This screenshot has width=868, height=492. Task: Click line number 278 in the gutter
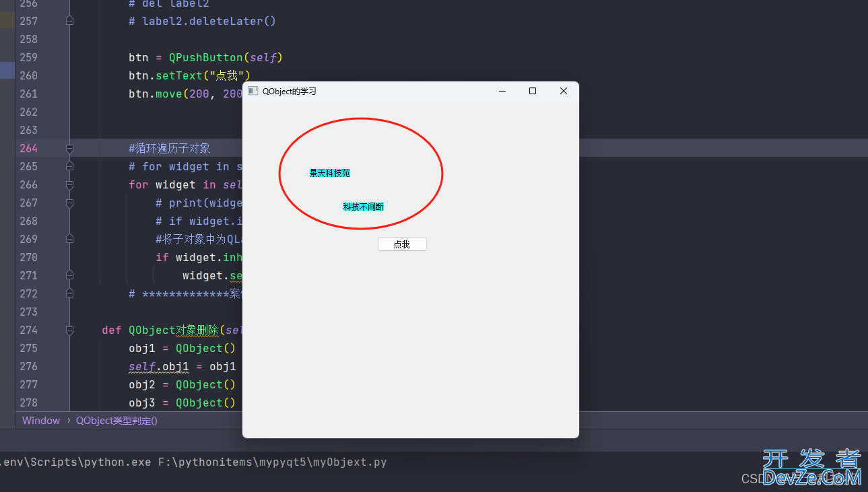pos(29,402)
